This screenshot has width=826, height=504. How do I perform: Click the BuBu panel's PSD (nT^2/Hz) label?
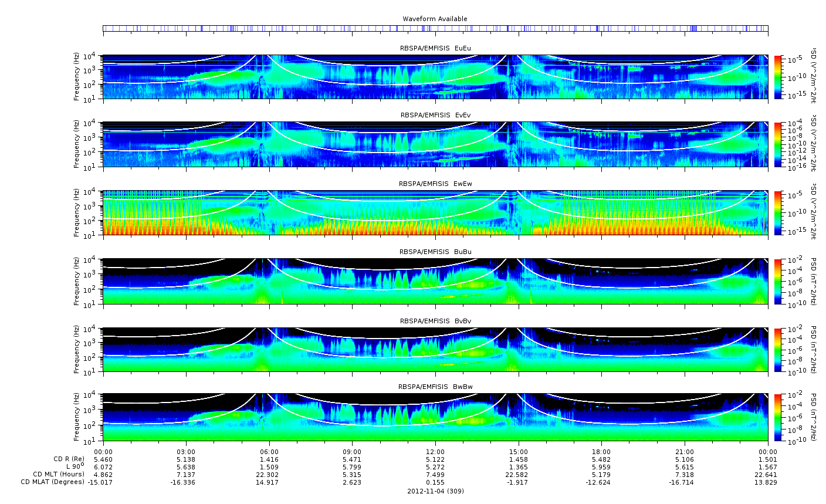814,281
